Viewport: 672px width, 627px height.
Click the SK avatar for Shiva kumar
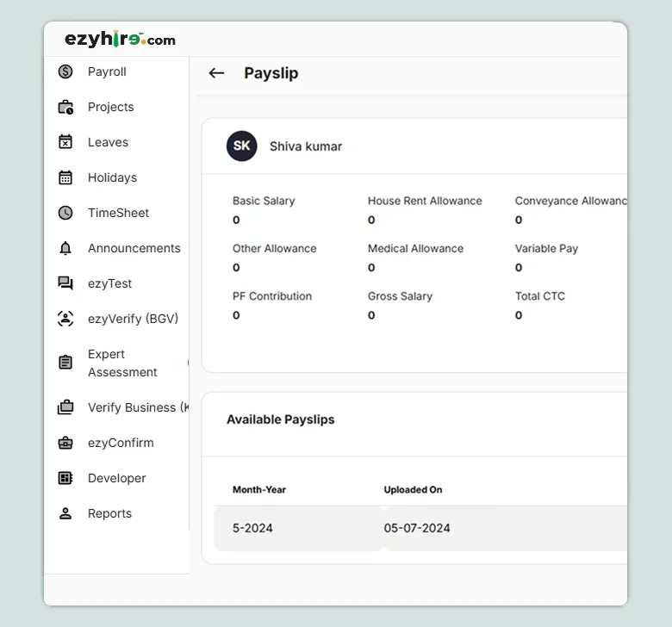242,146
